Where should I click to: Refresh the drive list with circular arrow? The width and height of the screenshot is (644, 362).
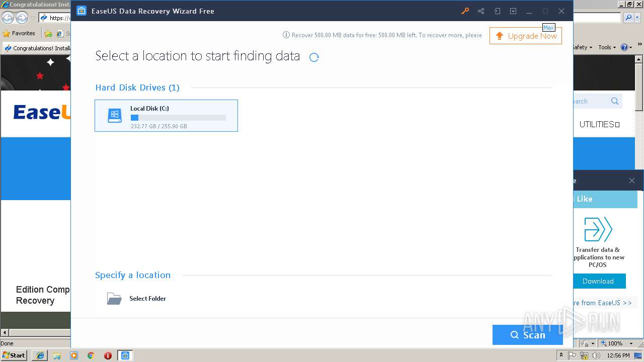pos(314,57)
